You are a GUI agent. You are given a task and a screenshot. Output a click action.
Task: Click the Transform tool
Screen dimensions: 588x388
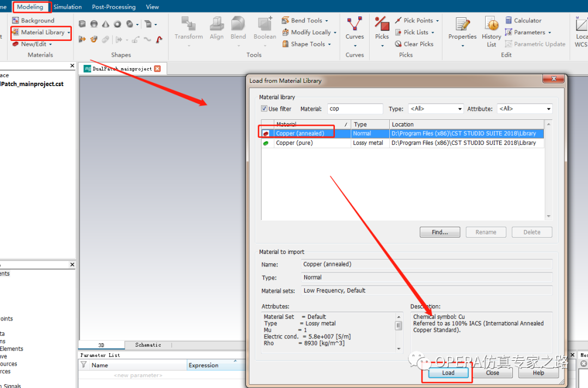(x=188, y=31)
